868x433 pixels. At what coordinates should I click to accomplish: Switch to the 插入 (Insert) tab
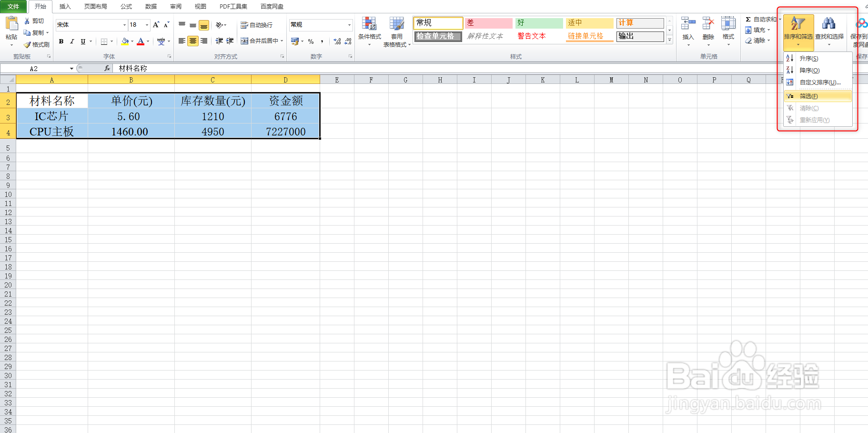(x=65, y=7)
